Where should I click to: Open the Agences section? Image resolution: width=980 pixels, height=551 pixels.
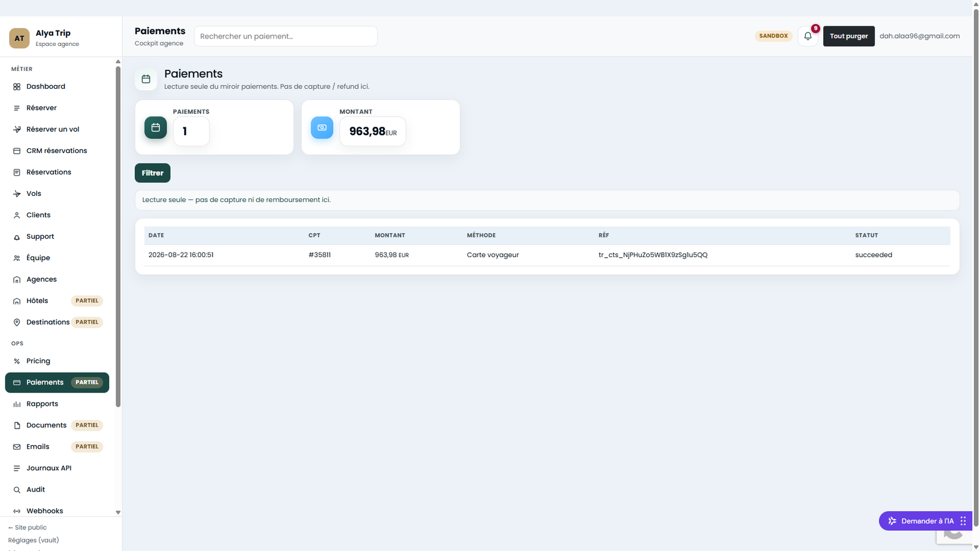[57, 280]
